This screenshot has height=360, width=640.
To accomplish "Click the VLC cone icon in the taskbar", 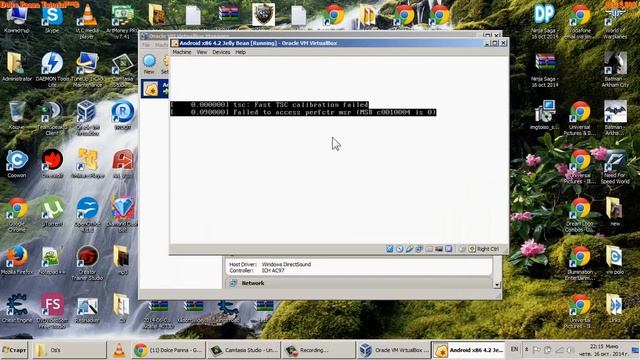I will pos(119,350).
